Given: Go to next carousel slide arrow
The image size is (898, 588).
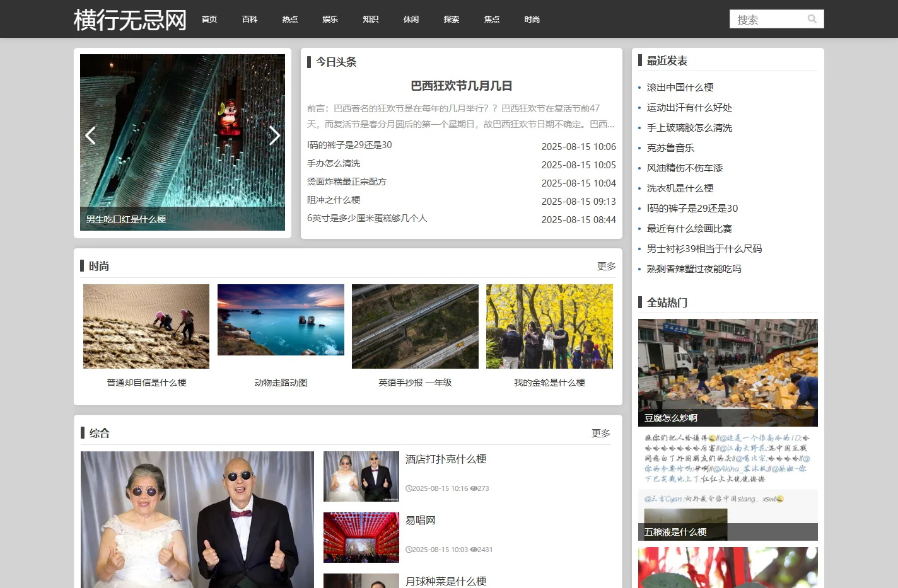Looking at the screenshot, I should pyautogui.click(x=274, y=135).
